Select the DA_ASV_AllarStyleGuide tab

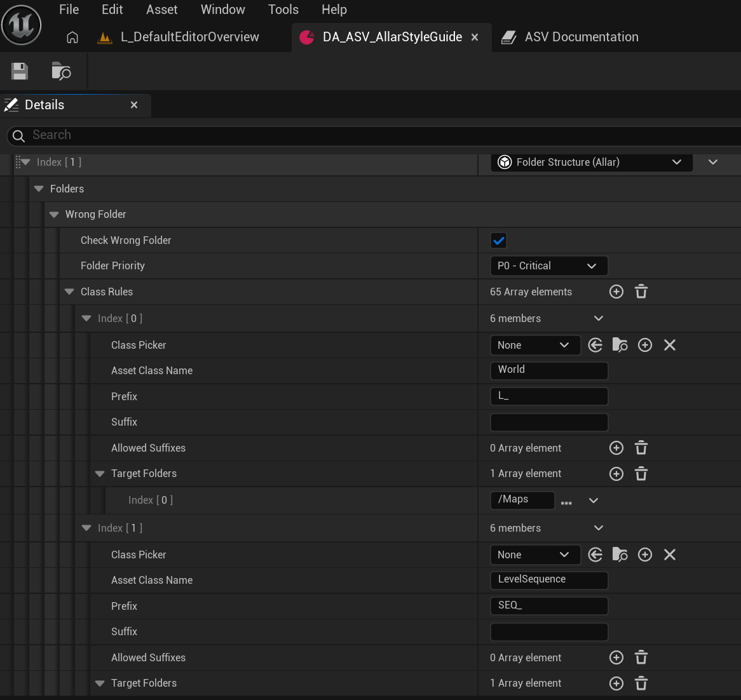(391, 37)
